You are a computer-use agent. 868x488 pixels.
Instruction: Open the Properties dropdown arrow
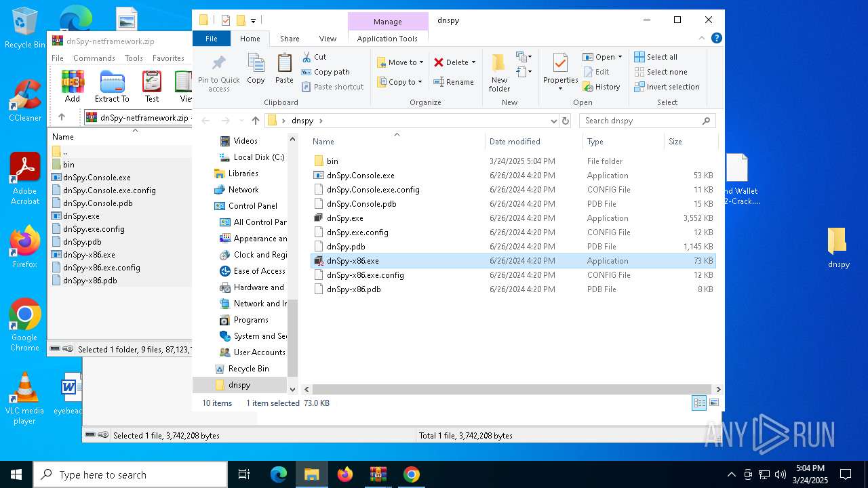[560, 89]
